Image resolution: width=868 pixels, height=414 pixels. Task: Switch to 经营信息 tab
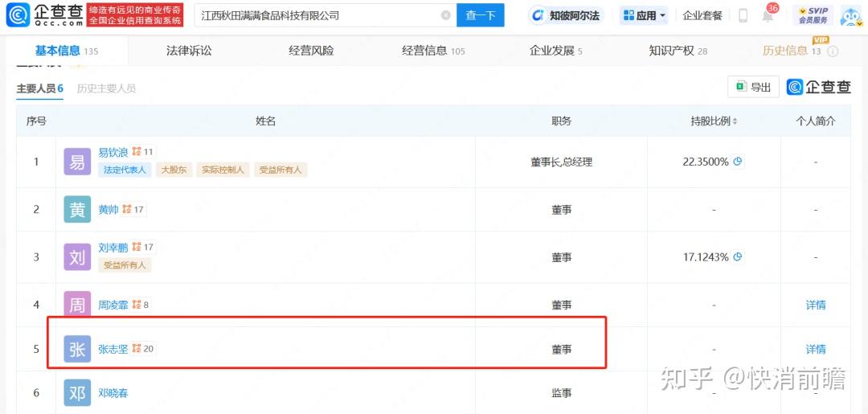click(433, 51)
